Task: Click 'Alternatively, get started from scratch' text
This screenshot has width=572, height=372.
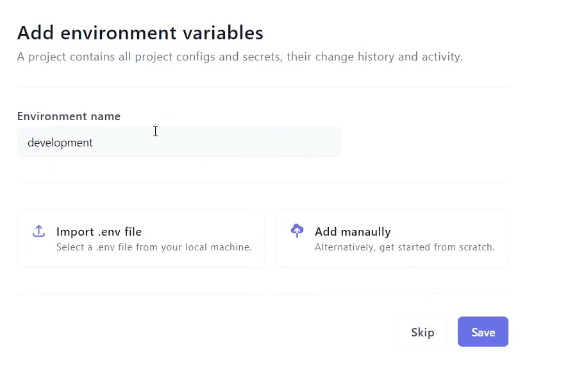Action: coord(405,247)
